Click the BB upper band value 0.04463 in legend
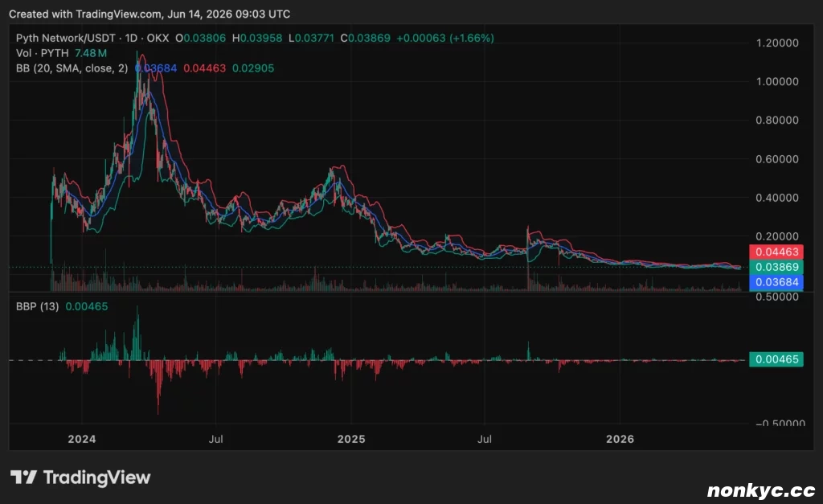Screen dimensions: 823x504 204,68
